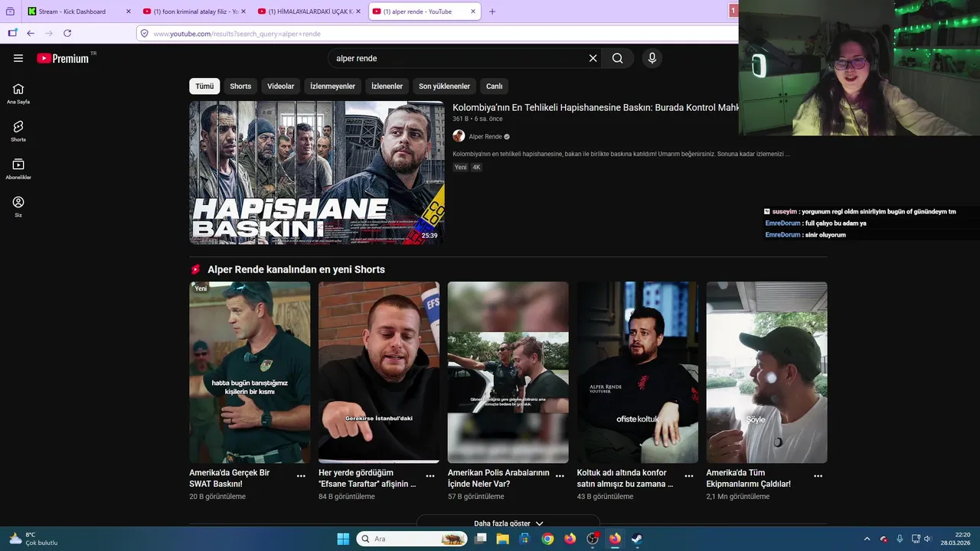The height and width of the screenshot is (551, 980).
Task: Click the 2,1 Mn görüntüleme view count
Action: point(737,497)
